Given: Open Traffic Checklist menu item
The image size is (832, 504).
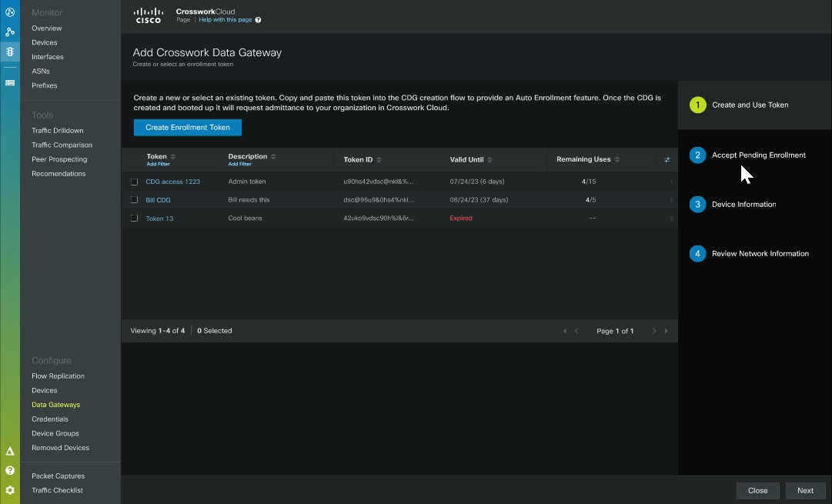Looking at the screenshot, I should tap(57, 491).
